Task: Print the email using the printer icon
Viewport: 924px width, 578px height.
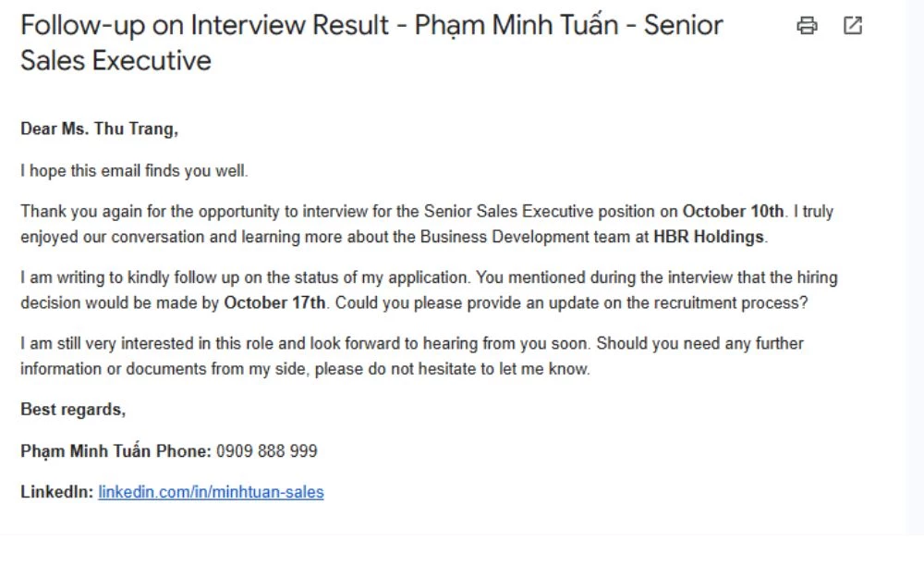Action: (808, 26)
